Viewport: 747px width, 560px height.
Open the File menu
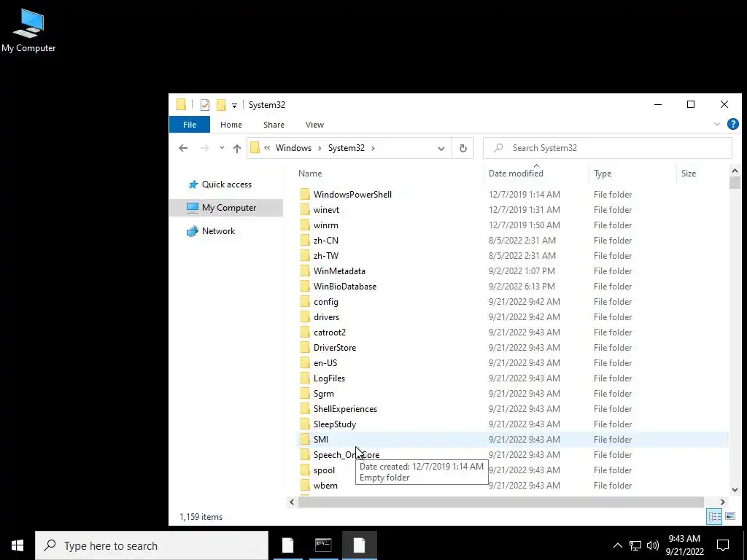pos(190,125)
